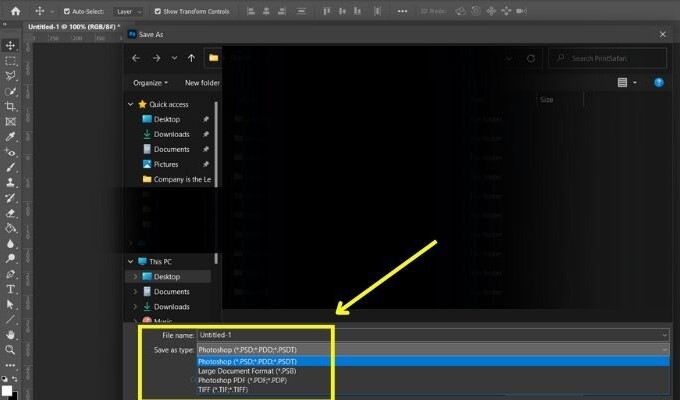680x400 pixels.
Task: Open Desktop in Quick access
Action: 167,119
